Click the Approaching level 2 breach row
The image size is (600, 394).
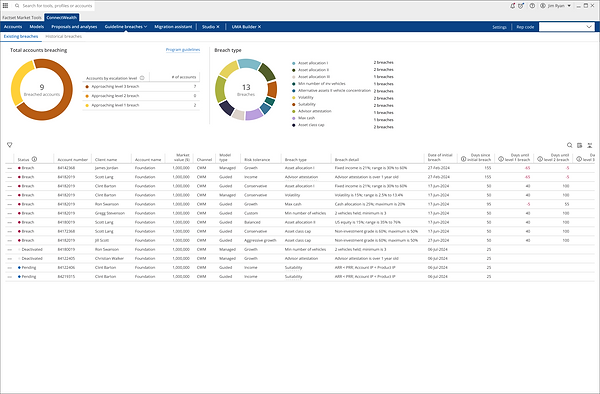click(x=141, y=96)
